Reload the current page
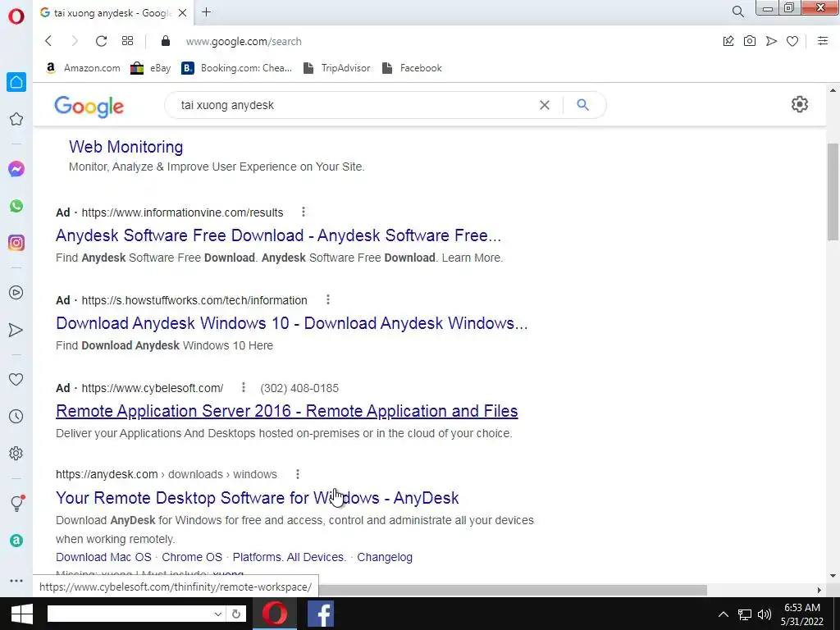The width and height of the screenshot is (840, 630). coord(101,41)
